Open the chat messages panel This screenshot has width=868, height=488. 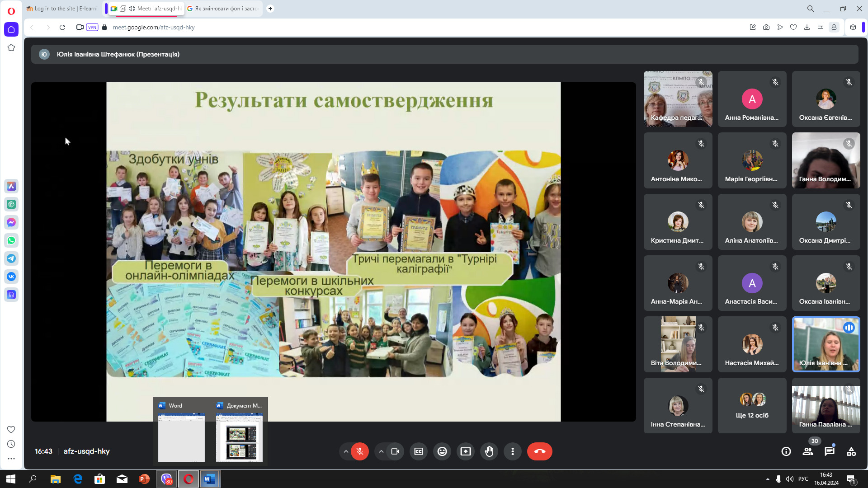pos(830,451)
